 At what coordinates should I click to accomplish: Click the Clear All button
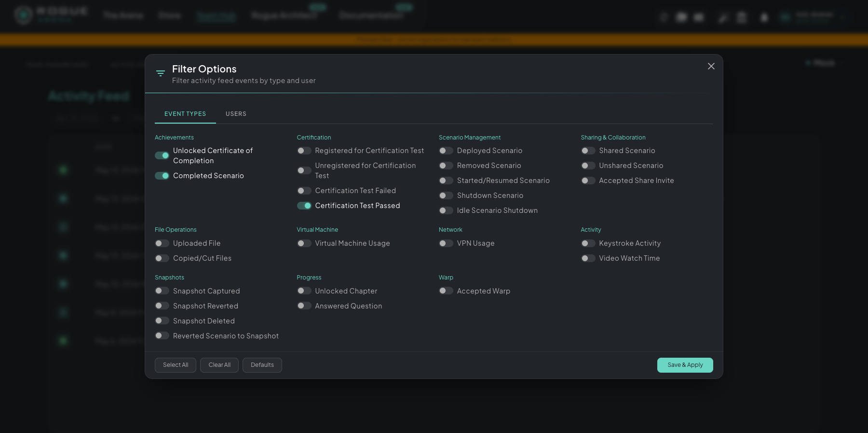(x=219, y=365)
